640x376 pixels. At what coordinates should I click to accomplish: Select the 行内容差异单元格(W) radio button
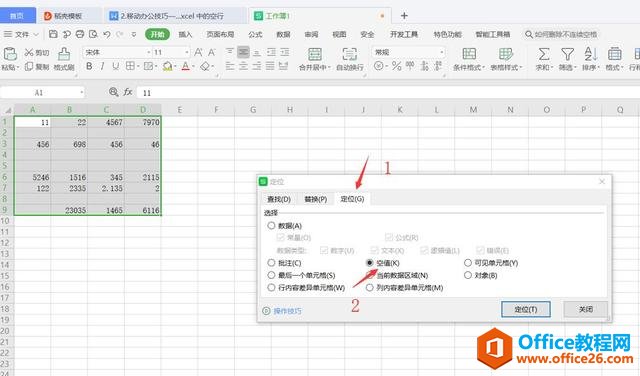point(271,287)
